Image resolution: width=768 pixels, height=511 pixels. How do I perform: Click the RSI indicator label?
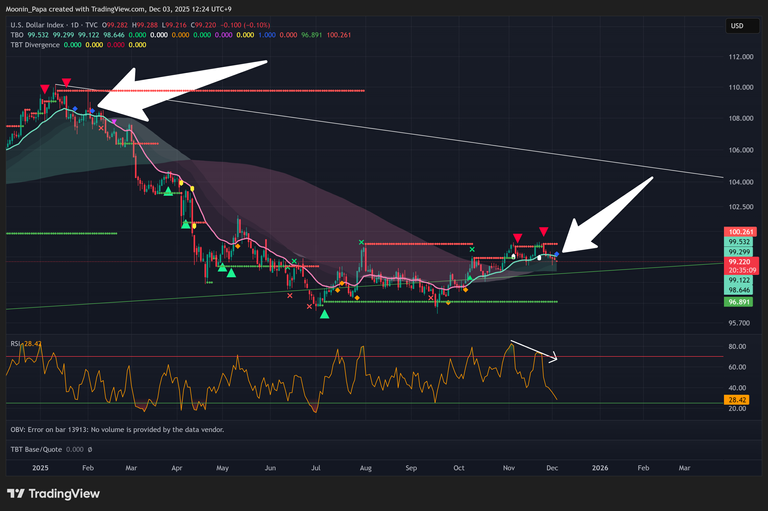click(x=14, y=343)
